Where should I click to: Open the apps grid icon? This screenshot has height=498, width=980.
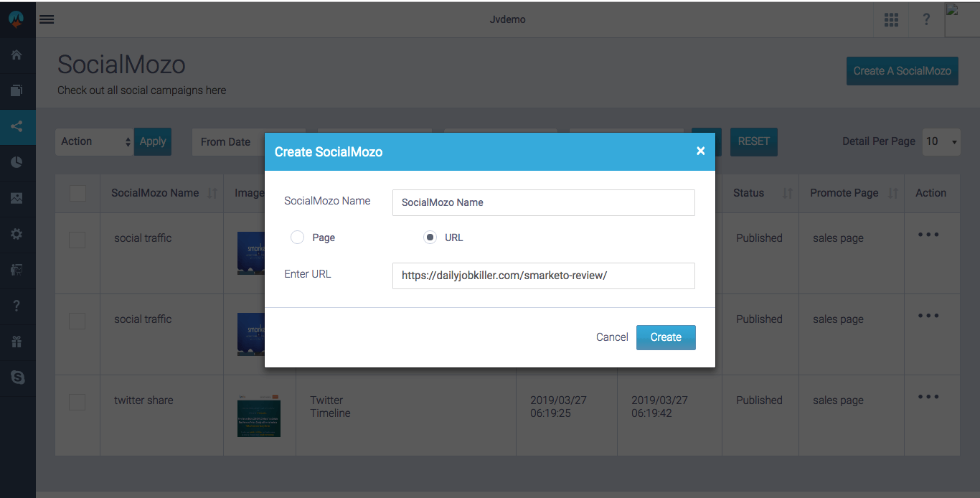(892, 19)
